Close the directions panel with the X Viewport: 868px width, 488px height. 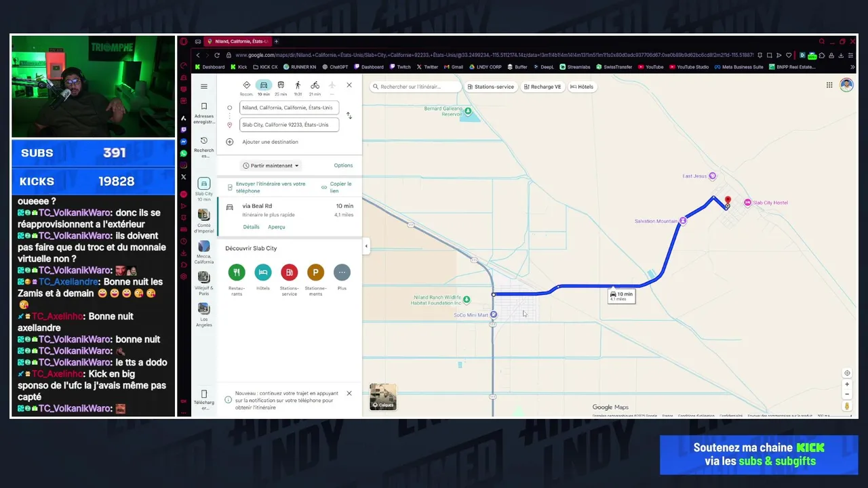click(x=349, y=85)
